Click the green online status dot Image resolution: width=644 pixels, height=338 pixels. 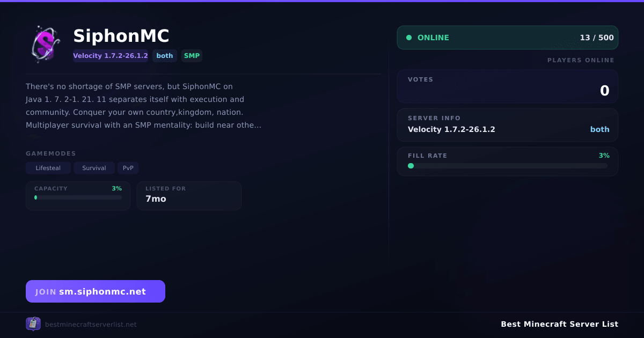(409, 38)
